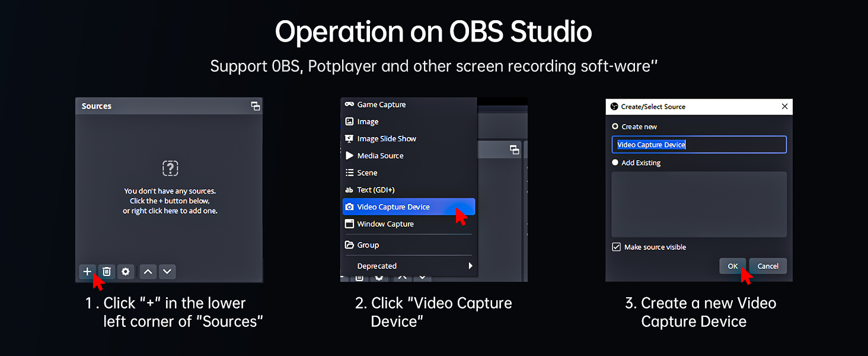Viewport: 868px width, 356px height.
Task: Enable the Make source visible checkbox
Action: (617, 246)
